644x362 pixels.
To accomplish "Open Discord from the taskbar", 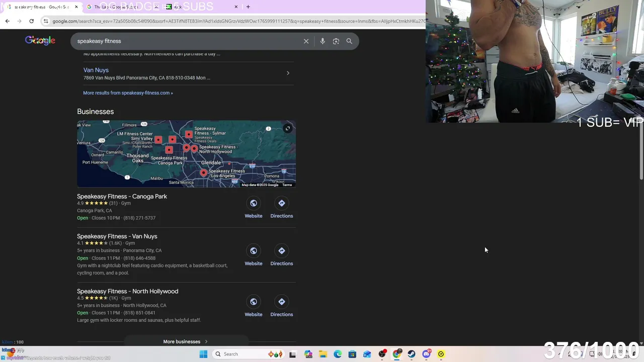I will (x=427, y=354).
